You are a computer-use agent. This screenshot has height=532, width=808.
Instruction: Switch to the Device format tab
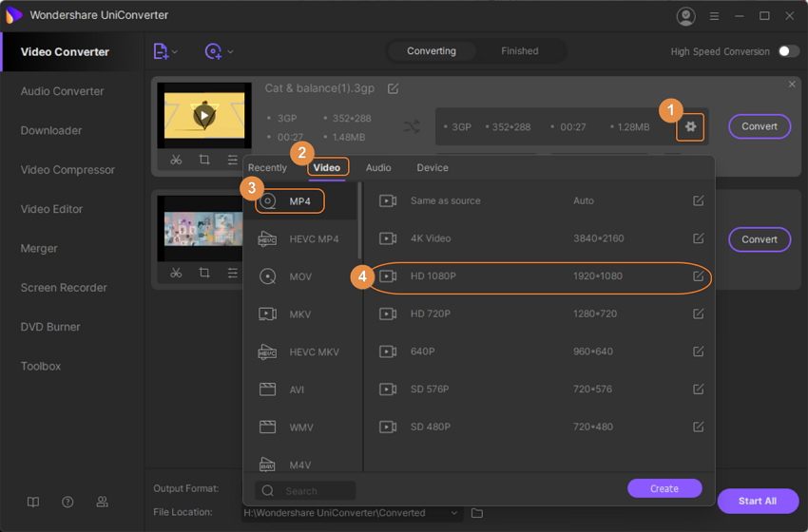click(433, 168)
